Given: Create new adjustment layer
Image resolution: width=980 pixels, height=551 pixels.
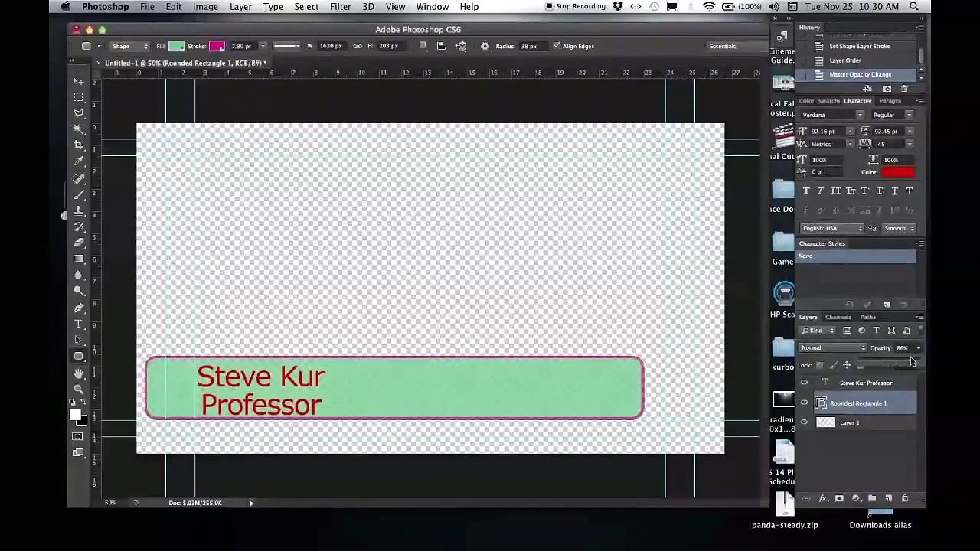Looking at the screenshot, I should coord(856,499).
